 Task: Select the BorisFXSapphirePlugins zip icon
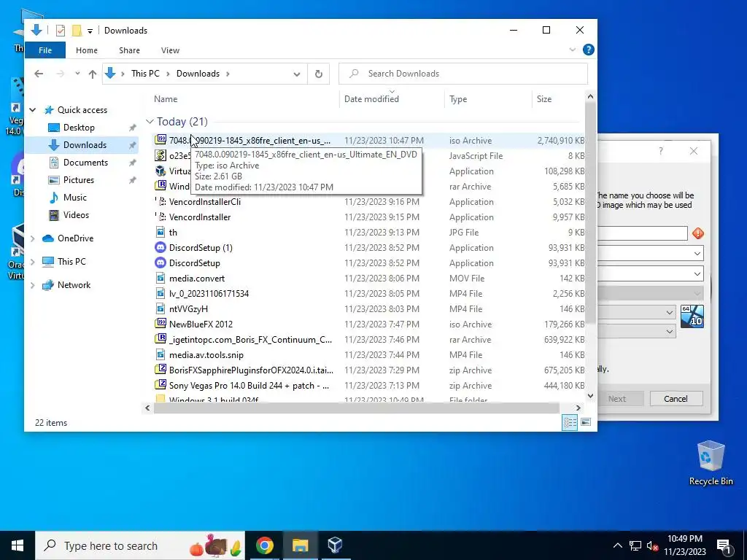[160, 370]
